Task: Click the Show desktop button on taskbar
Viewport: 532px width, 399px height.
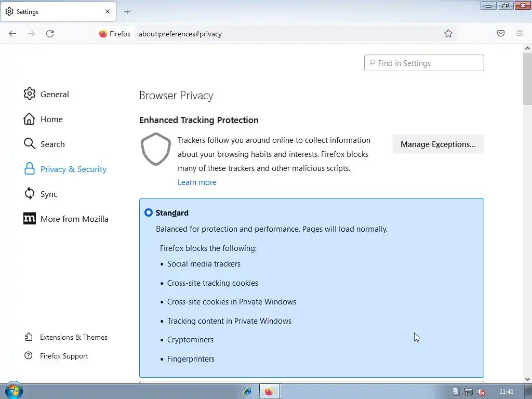Action: (x=528, y=392)
